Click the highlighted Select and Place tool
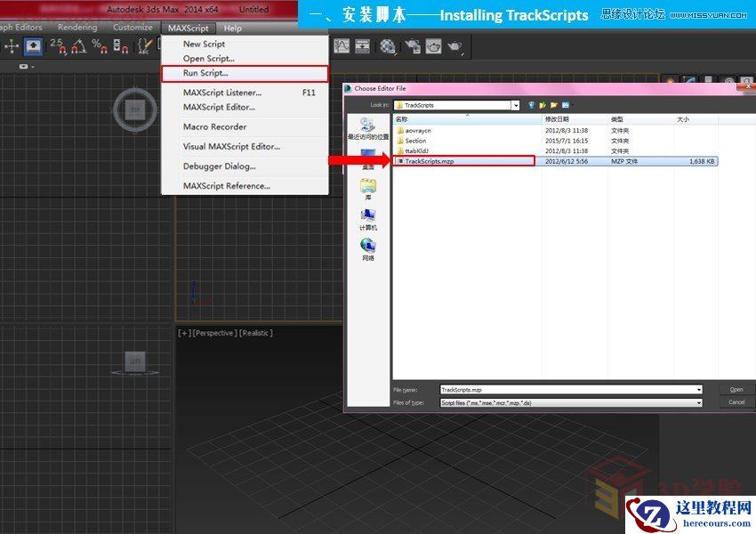This screenshot has width=756, height=534. point(33,46)
